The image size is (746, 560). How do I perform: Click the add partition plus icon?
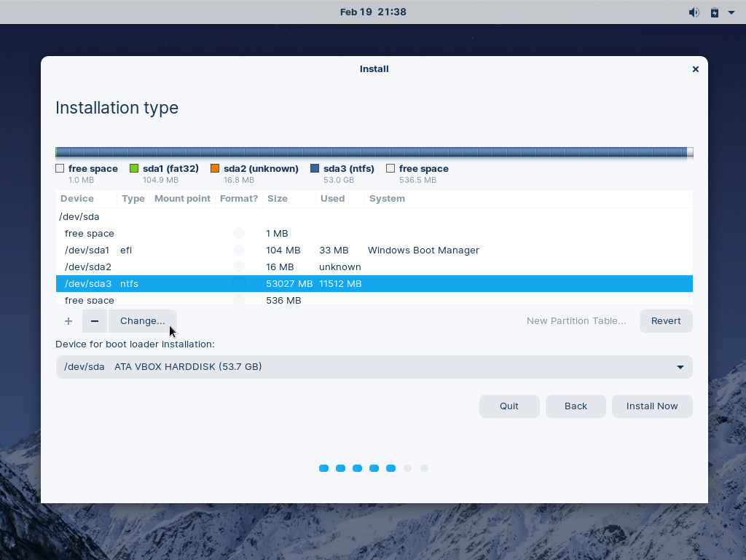tap(68, 320)
